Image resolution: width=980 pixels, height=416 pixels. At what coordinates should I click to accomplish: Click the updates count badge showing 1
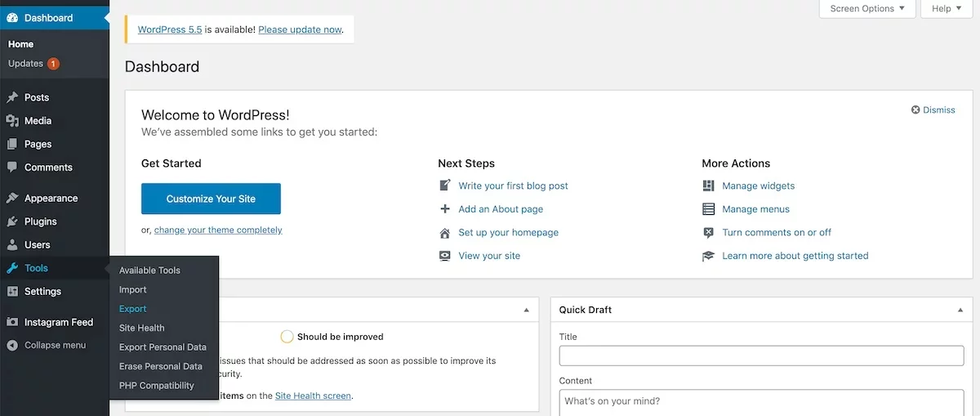coord(53,64)
